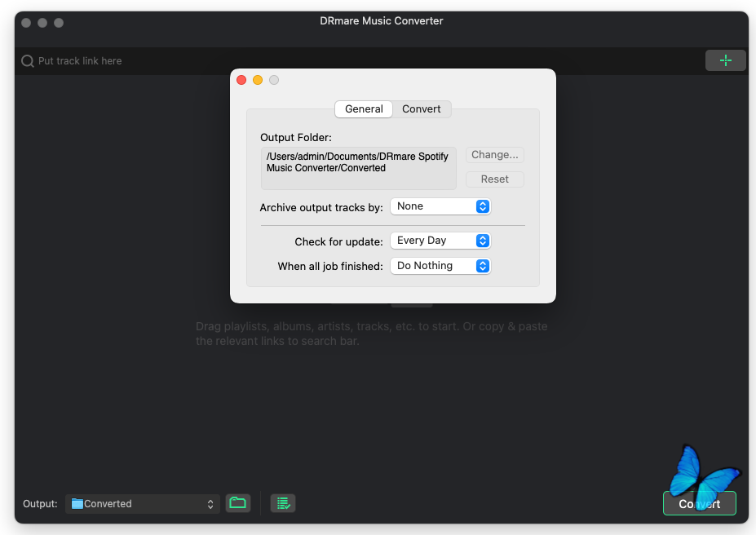Click the folder icon beside Converted
Image resolution: width=756 pixels, height=535 pixels.
point(77,504)
